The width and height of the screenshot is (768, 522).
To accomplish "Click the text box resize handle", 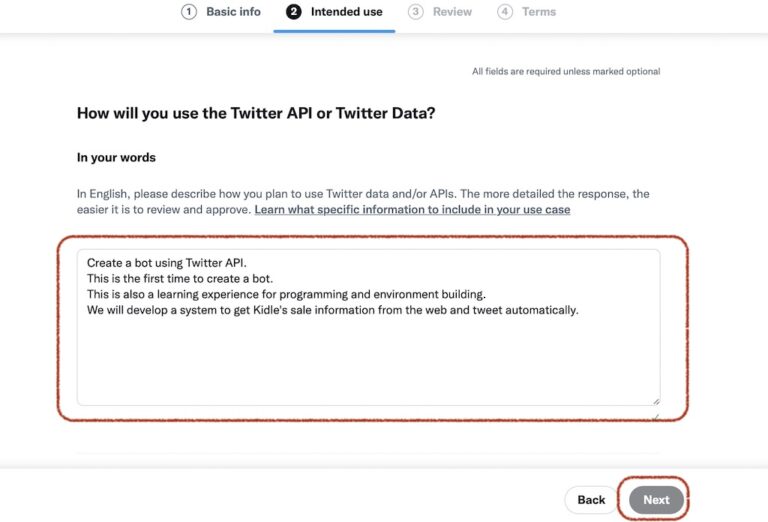I will point(655,400).
